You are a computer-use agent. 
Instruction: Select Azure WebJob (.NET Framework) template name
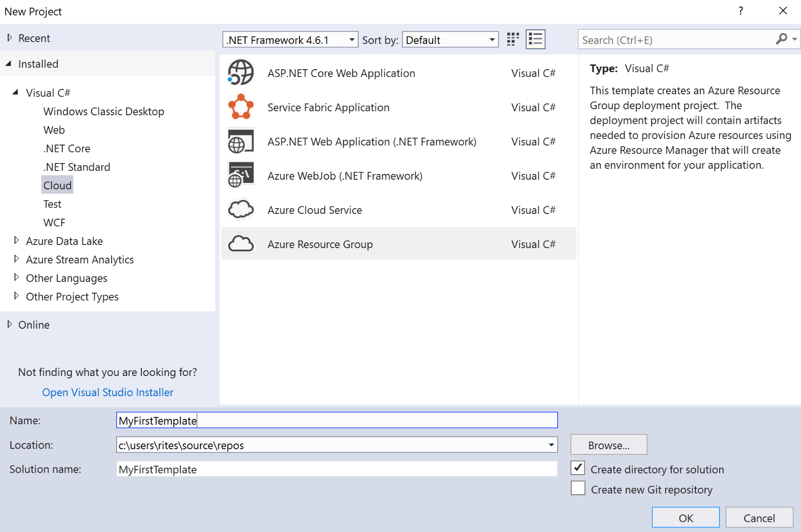click(x=345, y=176)
